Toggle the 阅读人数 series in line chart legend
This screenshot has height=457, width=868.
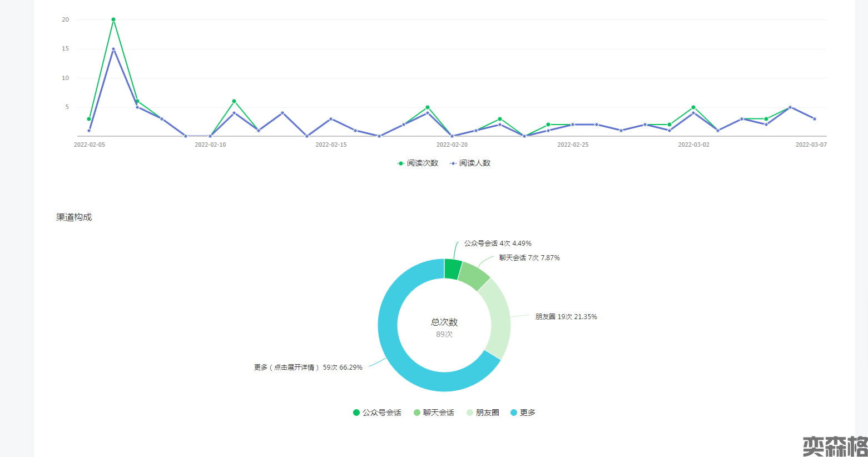[470, 163]
